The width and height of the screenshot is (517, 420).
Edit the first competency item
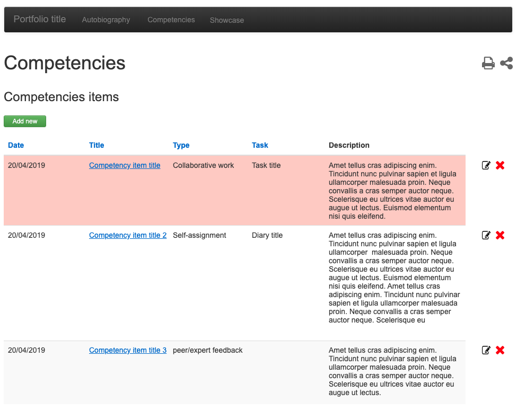[486, 166]
